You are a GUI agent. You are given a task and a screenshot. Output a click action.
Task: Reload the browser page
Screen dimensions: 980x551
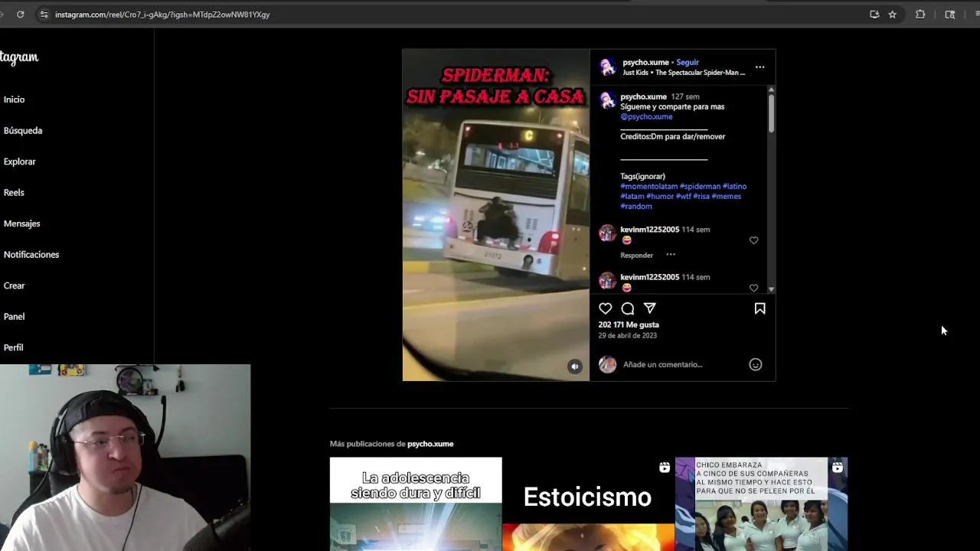[x=20, y=14]
